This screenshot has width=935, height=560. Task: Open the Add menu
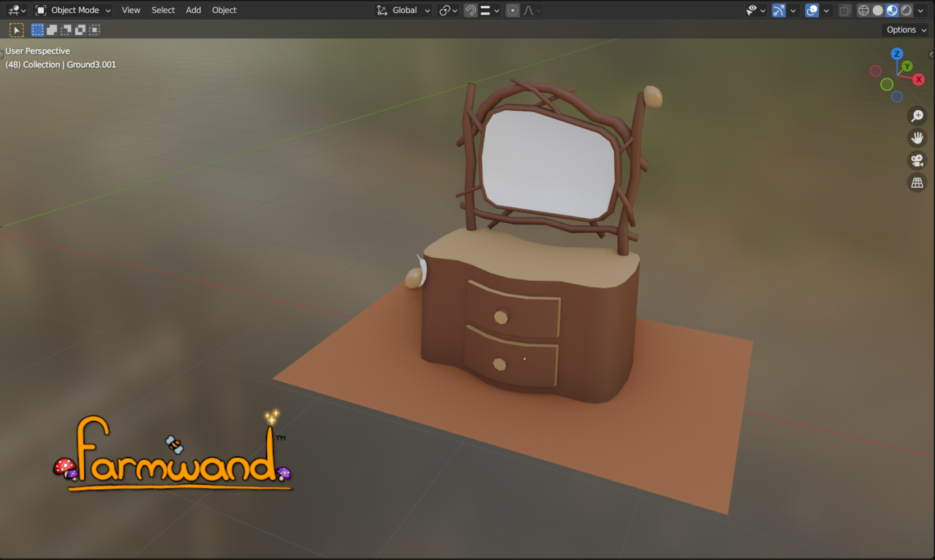[x=193, y=10]
